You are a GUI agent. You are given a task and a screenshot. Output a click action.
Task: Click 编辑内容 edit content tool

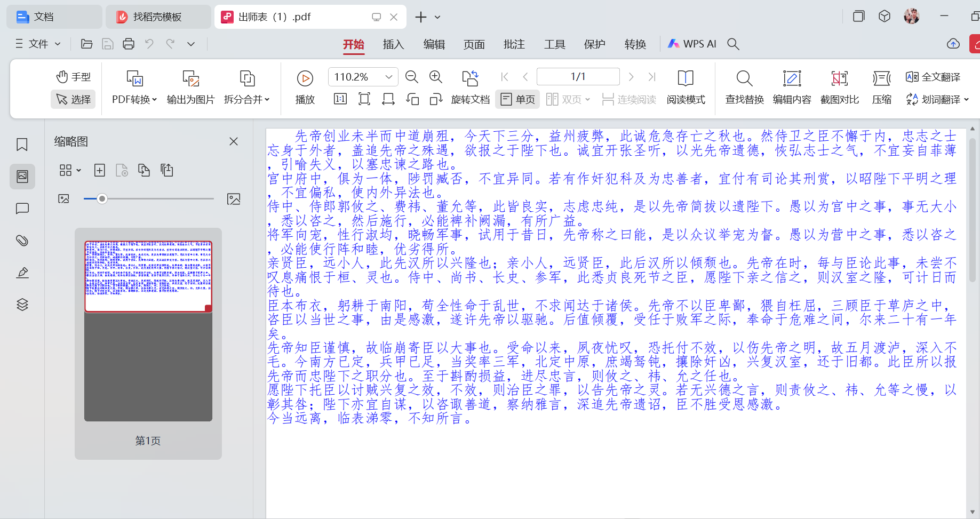(x=792, y=88)
